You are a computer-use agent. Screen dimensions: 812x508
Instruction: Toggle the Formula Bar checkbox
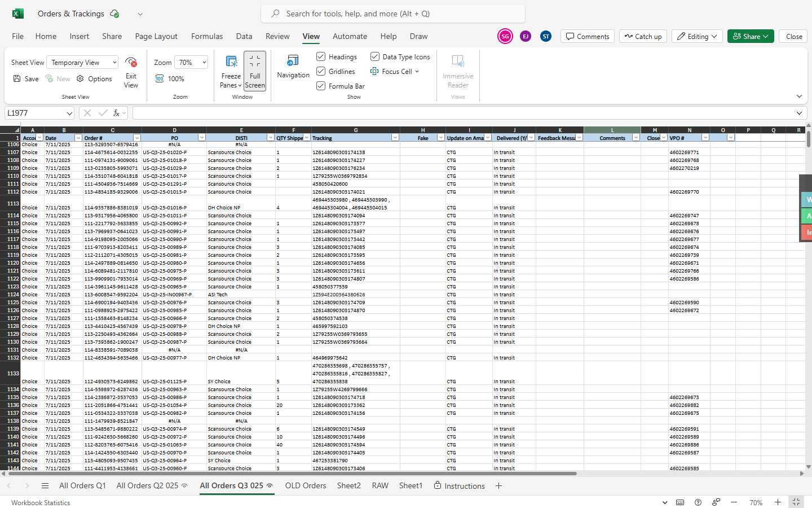pyautogui.click(x=321, y=86)
